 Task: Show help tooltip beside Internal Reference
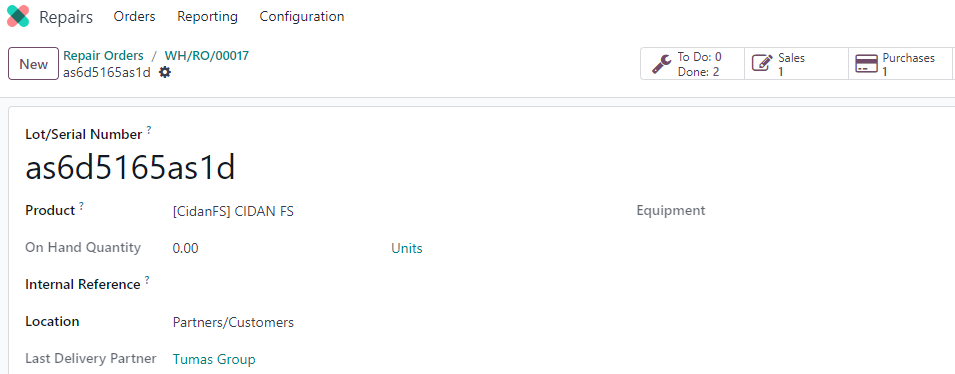point(147,280)
